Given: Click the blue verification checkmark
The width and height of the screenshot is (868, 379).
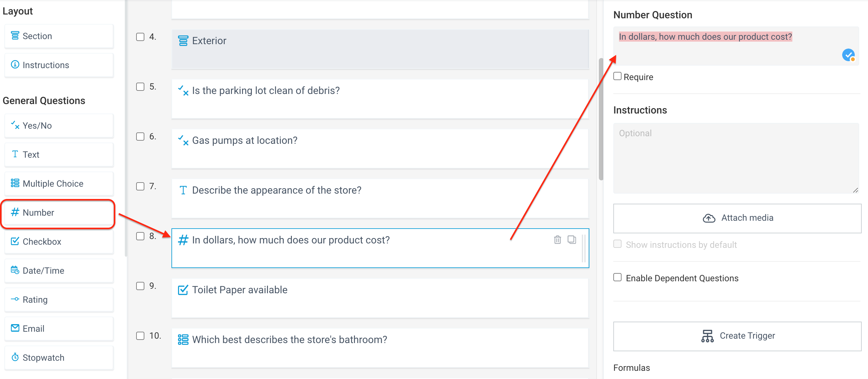Looking at the screenshot, I should [848, 55].
